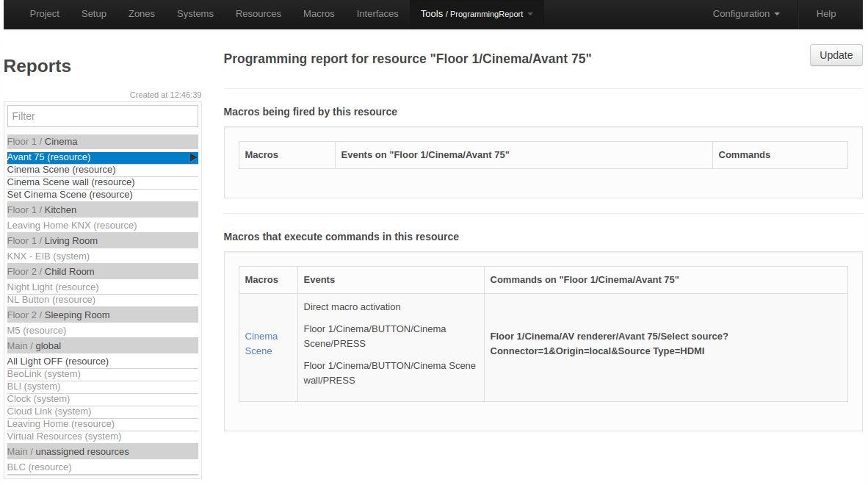Click the Update button

[836, 55]
